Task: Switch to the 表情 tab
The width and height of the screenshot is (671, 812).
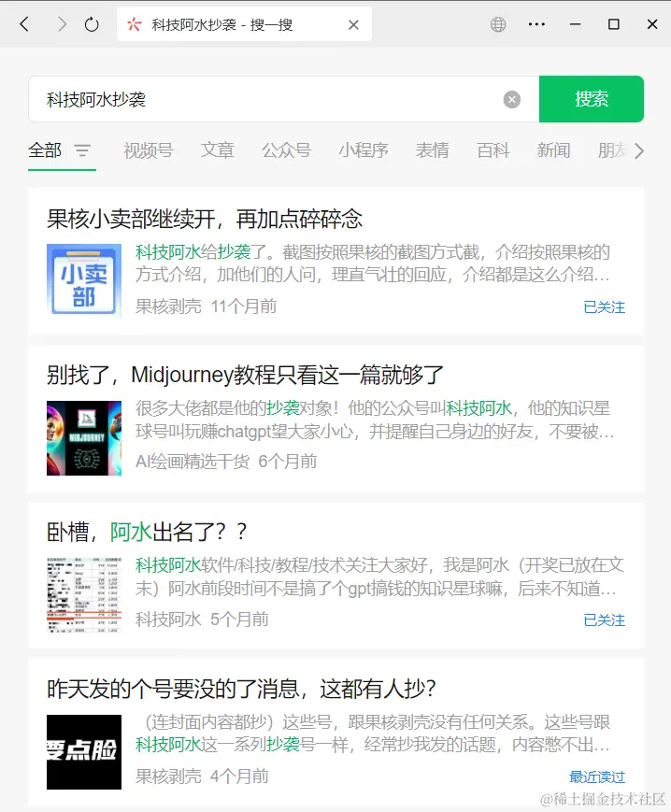Action: [x=433, y=150]
